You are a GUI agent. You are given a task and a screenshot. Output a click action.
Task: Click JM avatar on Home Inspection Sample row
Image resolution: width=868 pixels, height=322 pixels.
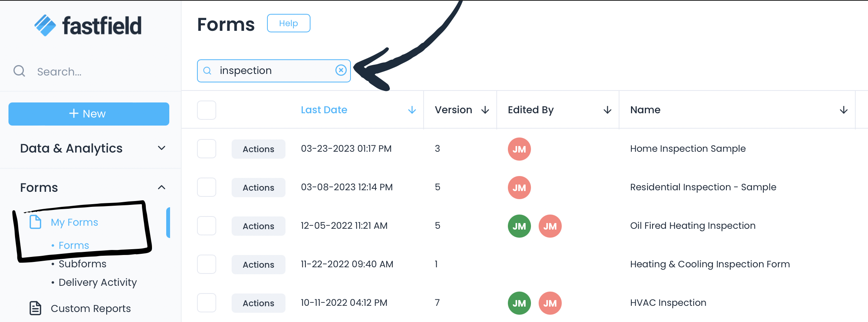(x=519, y=149)
